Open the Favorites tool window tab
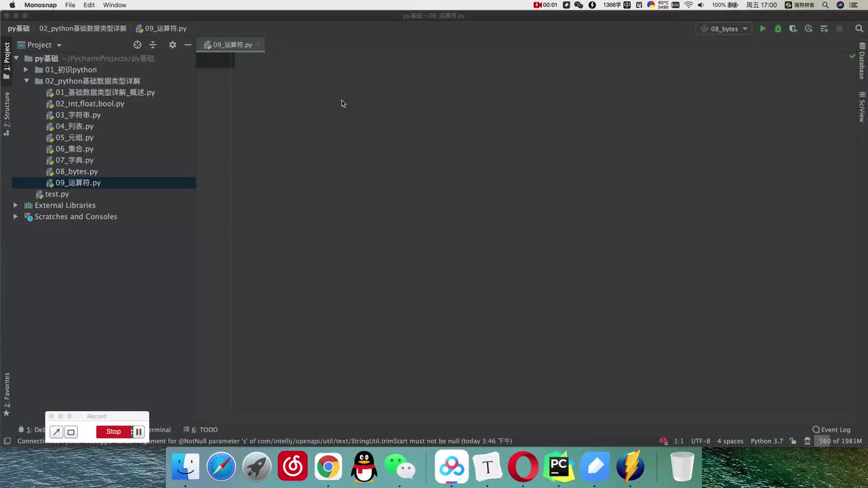This screenshot has height=488, width=868. (6, 394)
